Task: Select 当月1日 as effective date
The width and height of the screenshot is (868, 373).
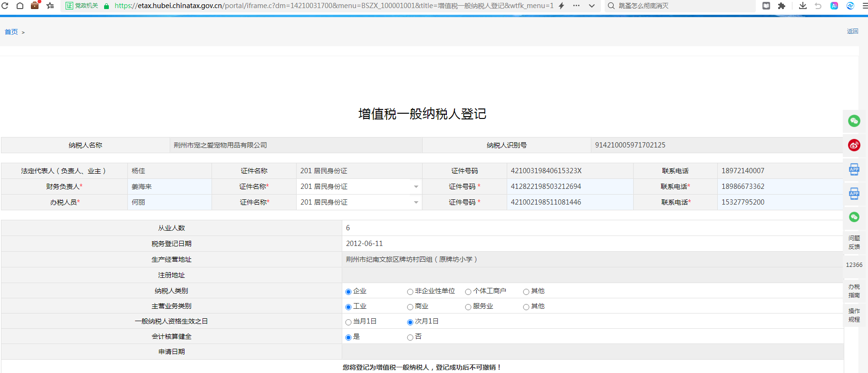Action: pyautogui.click(x=348, y=322)
